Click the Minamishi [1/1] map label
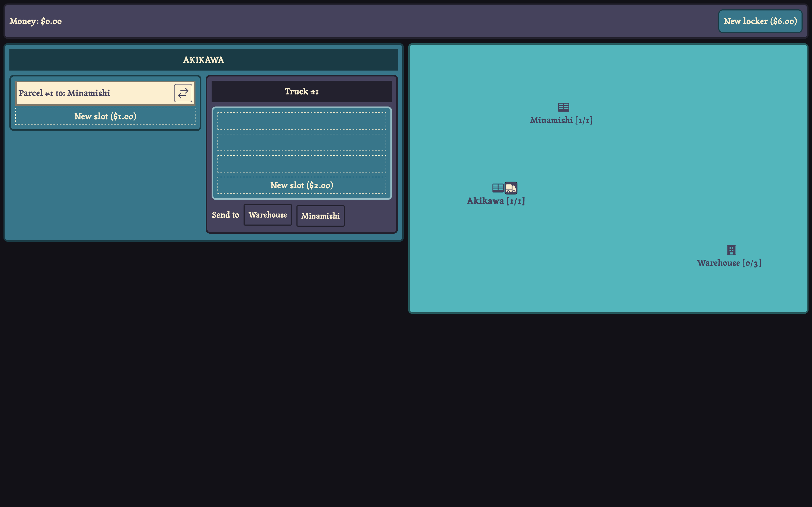Screen dimensions: 812x507 (x=561, y=120)
